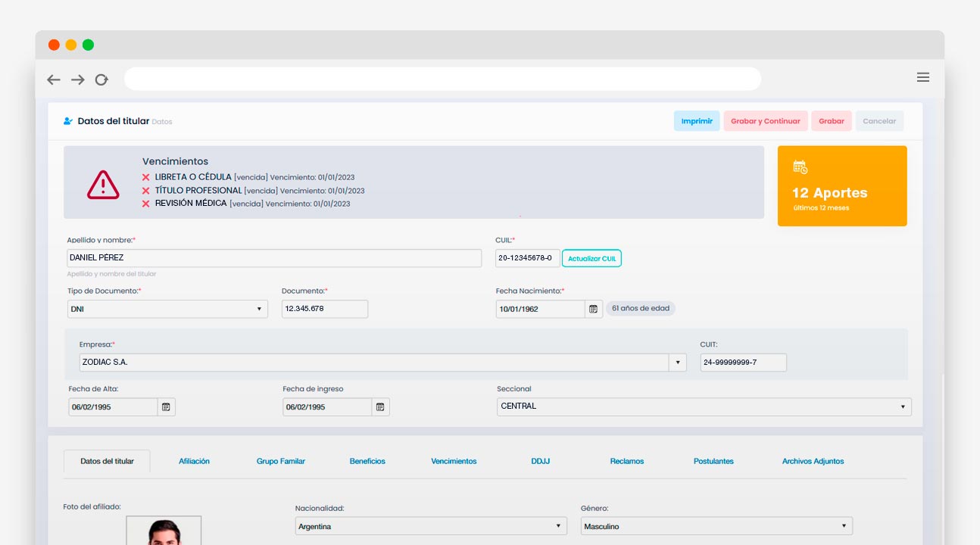Click the browser address bar

(442, 79)
